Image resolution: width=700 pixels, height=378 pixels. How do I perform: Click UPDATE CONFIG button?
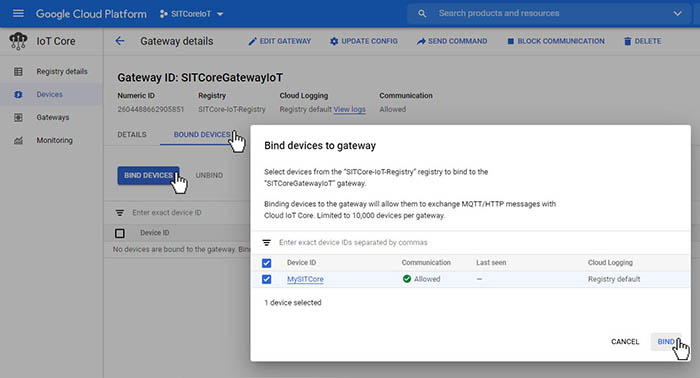[363, 41]
